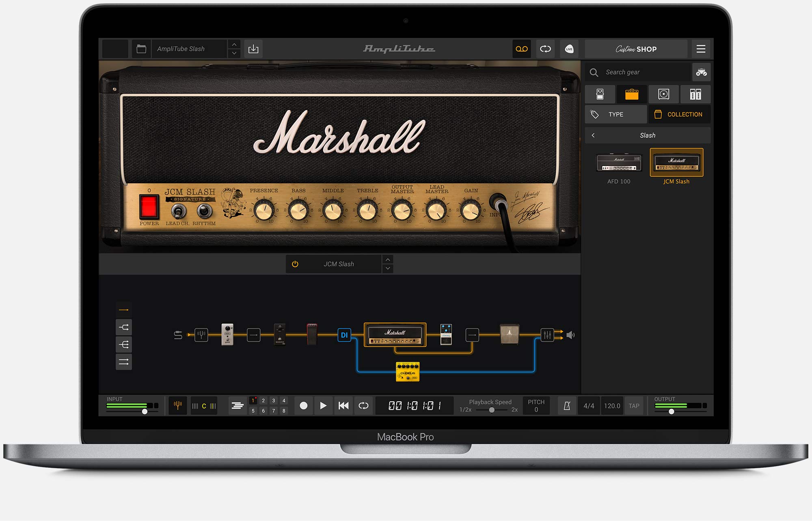
Task: Select the white pedal after the tuner block
Action: (227, 334)
